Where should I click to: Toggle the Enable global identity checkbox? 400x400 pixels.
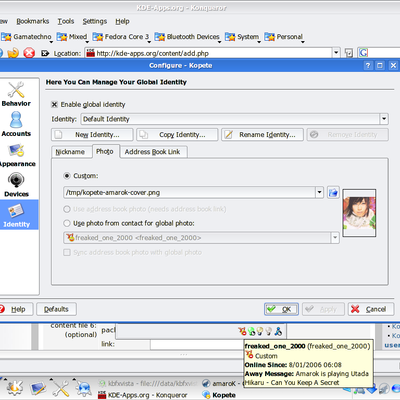tap(54, 104)
